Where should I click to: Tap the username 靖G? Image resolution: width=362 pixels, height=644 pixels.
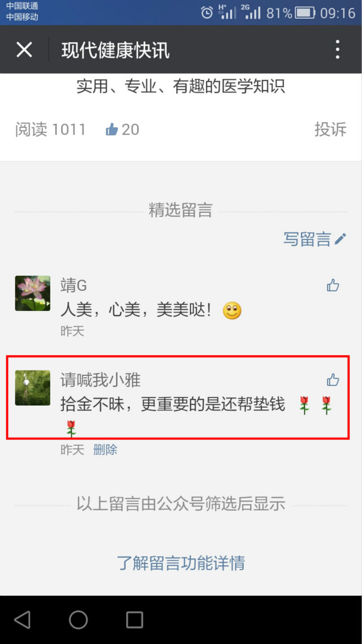coord(74,285)
